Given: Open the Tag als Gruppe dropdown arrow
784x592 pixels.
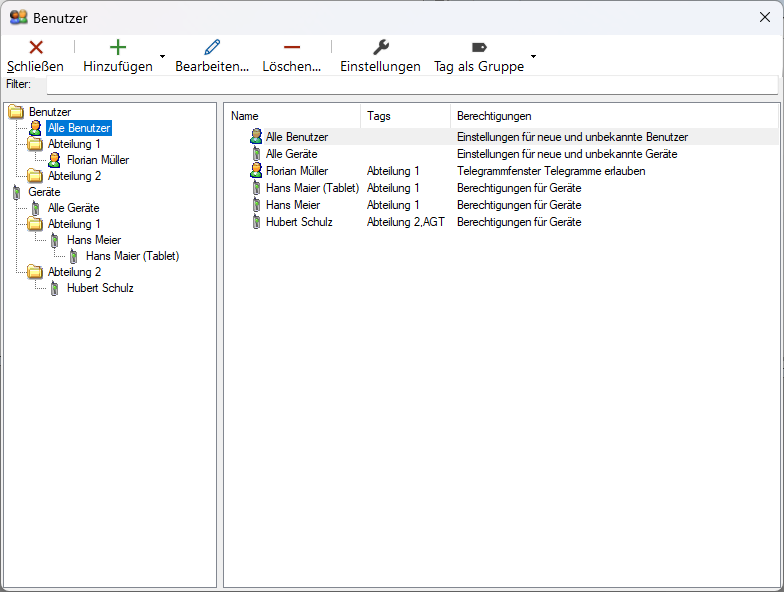Looking at the screenshot, I should (534, 56).
